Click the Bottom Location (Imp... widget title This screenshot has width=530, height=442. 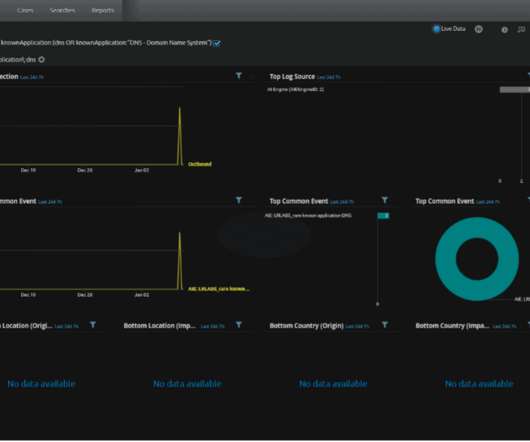[x=160, y=326]
